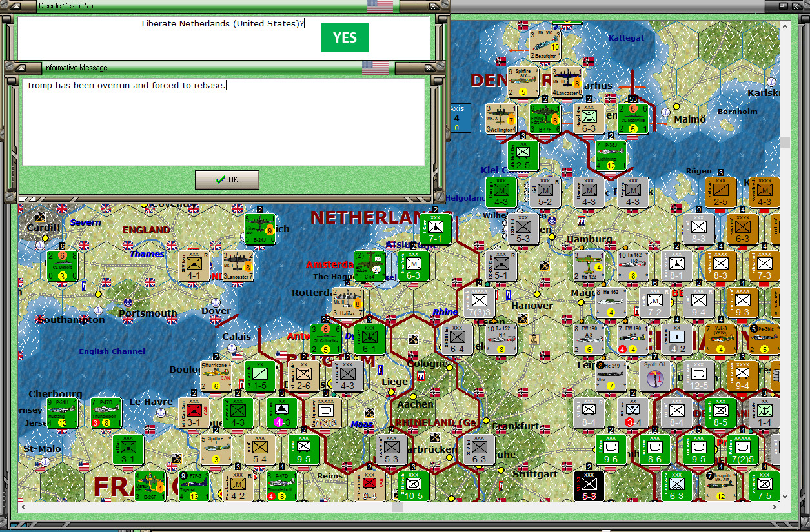The height and width of the screenshot is (532, 810).
Task: Select the Mosquito air unit
Action: point(721,487)
